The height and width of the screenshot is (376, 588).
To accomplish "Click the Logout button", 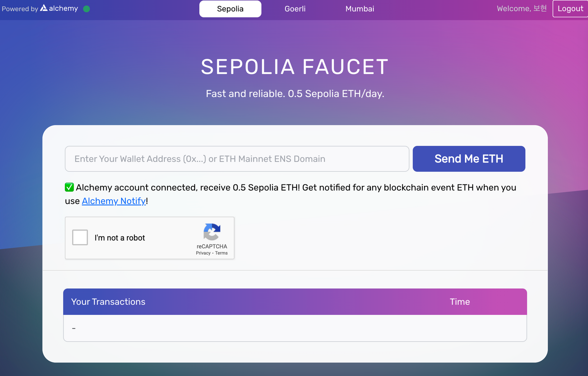I will [570, 9].
